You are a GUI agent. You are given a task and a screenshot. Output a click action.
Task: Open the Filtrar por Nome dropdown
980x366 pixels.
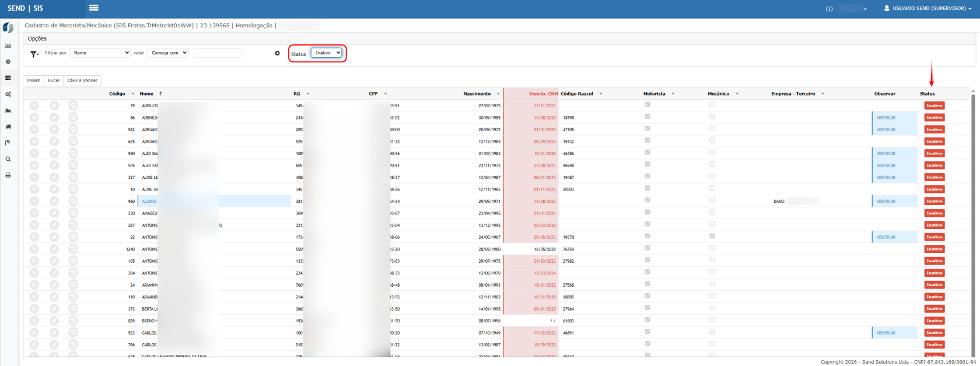[x=100, y=53]
